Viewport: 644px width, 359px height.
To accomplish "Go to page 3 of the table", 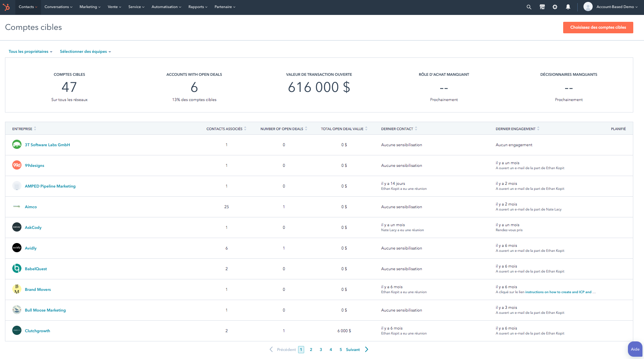I will coord(321,349).
